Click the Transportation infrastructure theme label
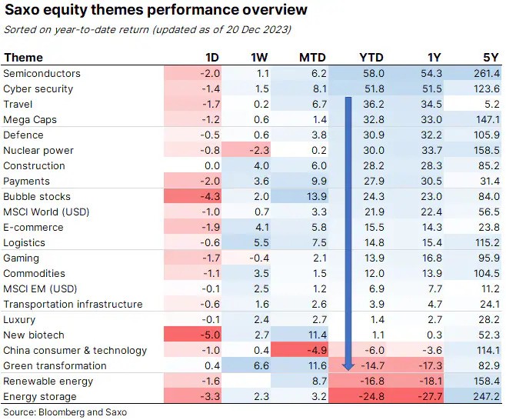 [73, 305]
